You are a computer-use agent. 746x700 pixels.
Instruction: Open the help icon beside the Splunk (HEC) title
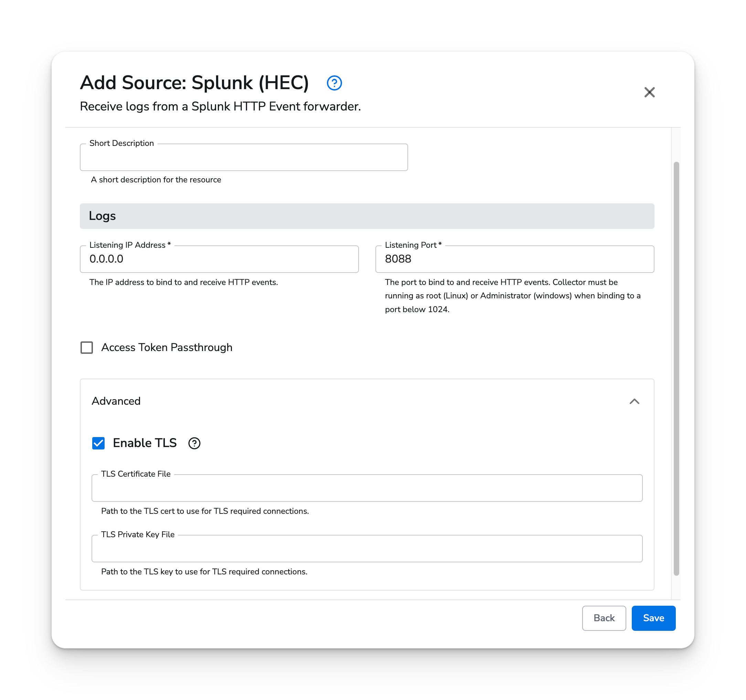click(334, 83)
